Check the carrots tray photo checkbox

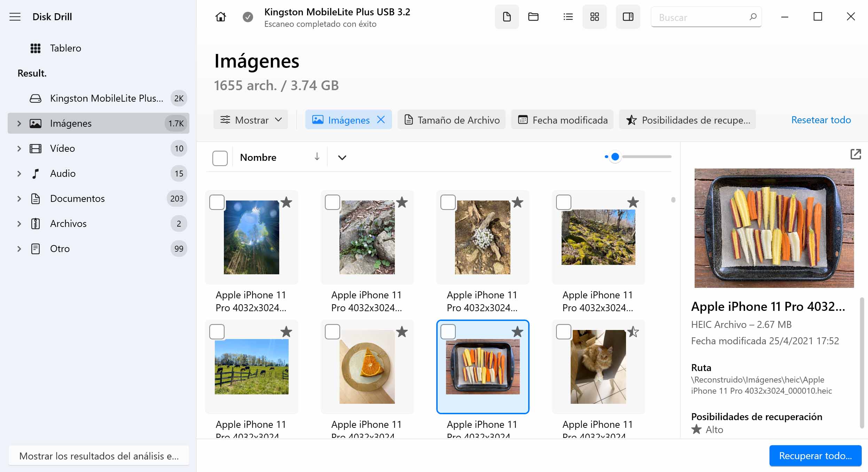[448, 332]
